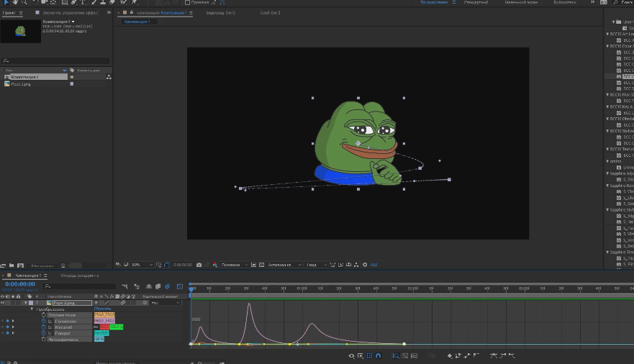Collapse the omino effects category
Screen dimensions: 634x364
(607, 161)
